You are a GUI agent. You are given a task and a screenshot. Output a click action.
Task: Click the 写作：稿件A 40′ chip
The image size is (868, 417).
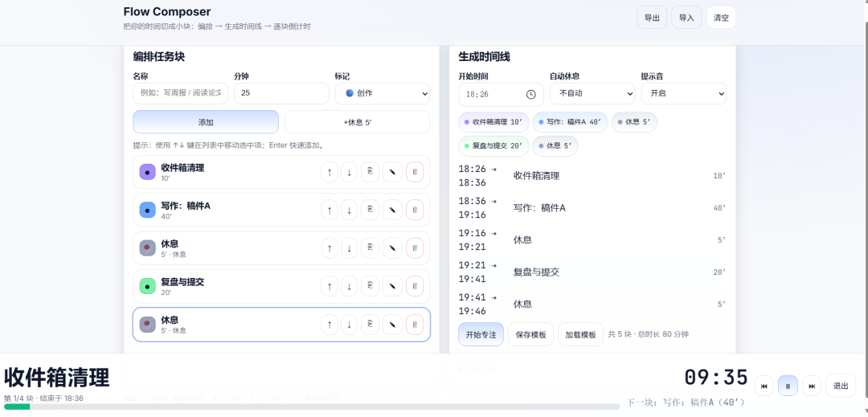[x=570, y=121]
